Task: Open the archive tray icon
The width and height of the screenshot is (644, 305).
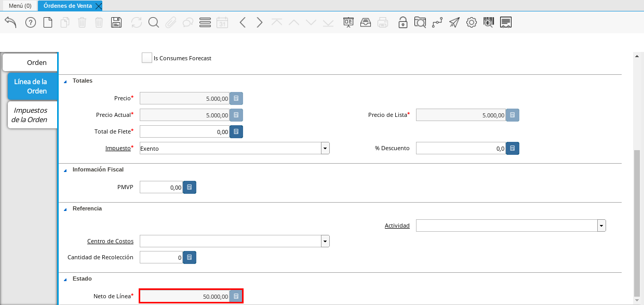Action: [x=366, y=22]
